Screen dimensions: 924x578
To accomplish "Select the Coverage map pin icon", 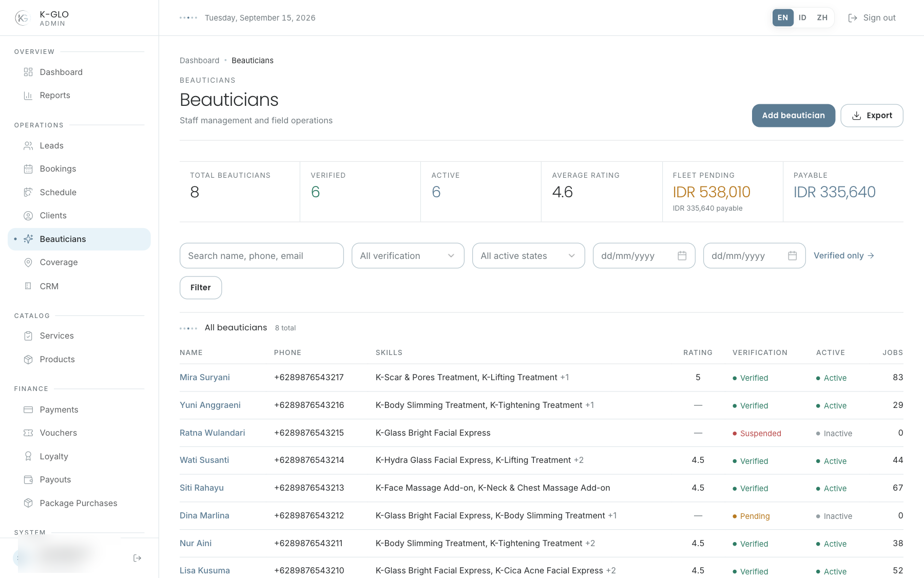I will pos(28,263).
